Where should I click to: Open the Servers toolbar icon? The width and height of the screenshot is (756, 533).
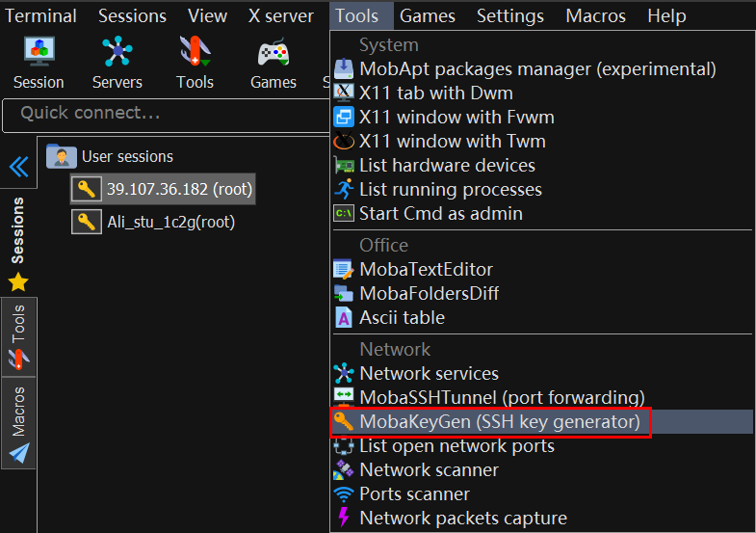click(117, 63)
